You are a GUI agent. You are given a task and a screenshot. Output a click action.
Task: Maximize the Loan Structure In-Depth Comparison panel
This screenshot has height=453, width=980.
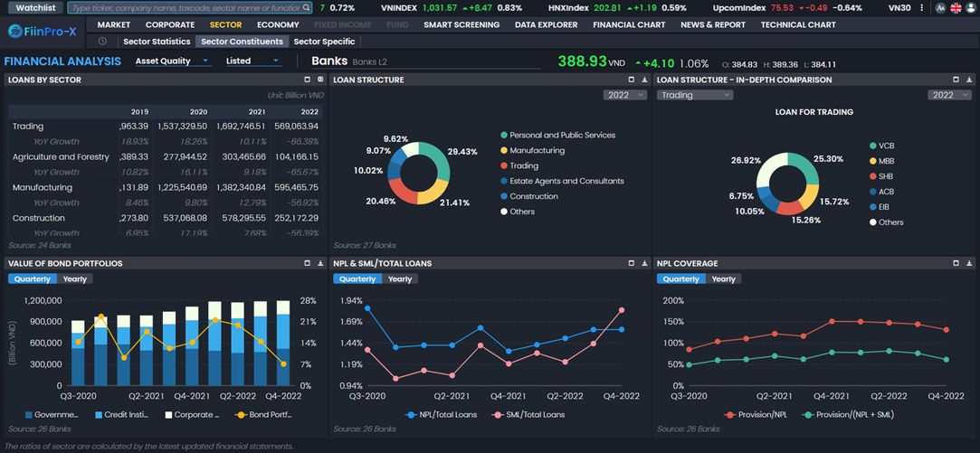pyautogui.click(x=956, y=80)
